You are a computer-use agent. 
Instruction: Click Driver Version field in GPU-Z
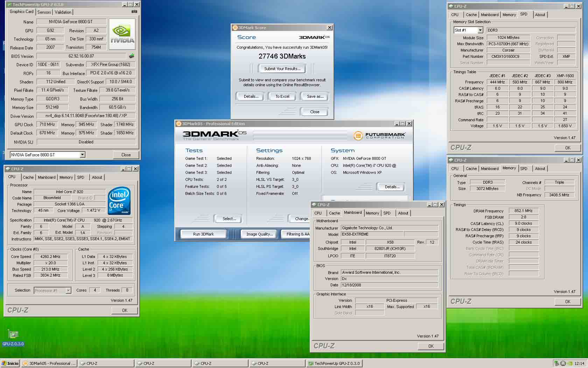(x=86, y=116)
